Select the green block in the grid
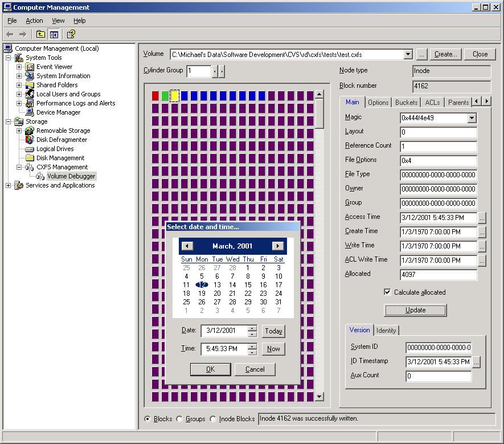This screenshot has width=504, height=444. coord(165,96)
